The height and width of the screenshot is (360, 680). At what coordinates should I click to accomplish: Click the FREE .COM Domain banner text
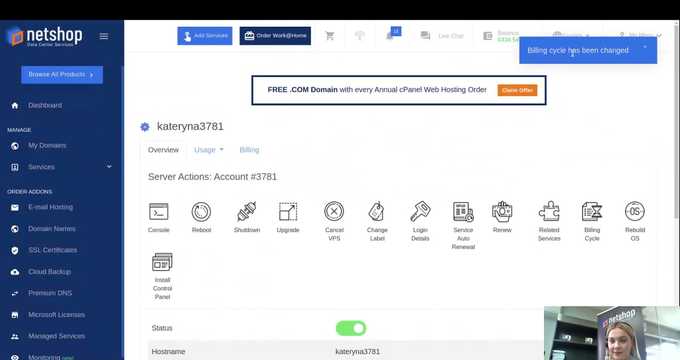pos(377,90)
